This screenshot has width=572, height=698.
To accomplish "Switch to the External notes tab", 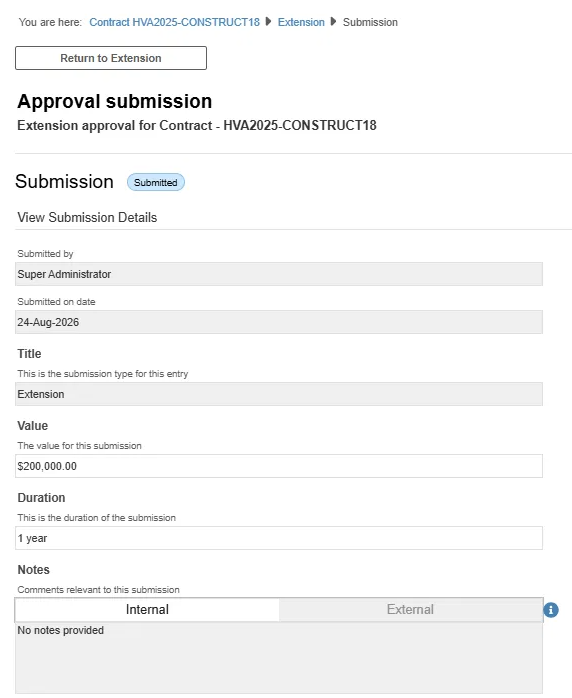I will tap(410, 609).
